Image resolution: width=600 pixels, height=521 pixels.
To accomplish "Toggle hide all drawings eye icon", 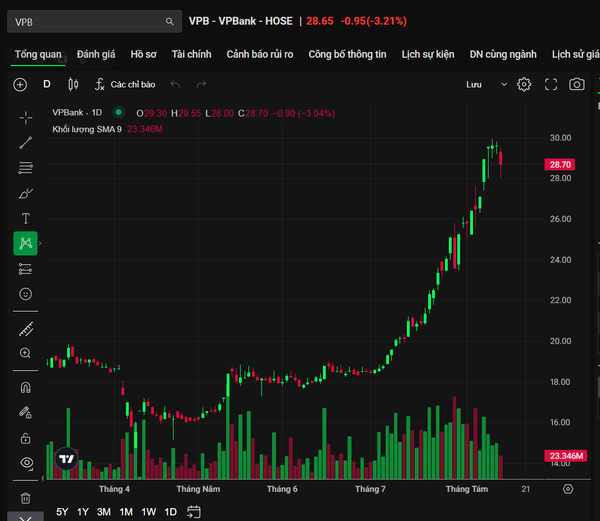I will [26, 463].
